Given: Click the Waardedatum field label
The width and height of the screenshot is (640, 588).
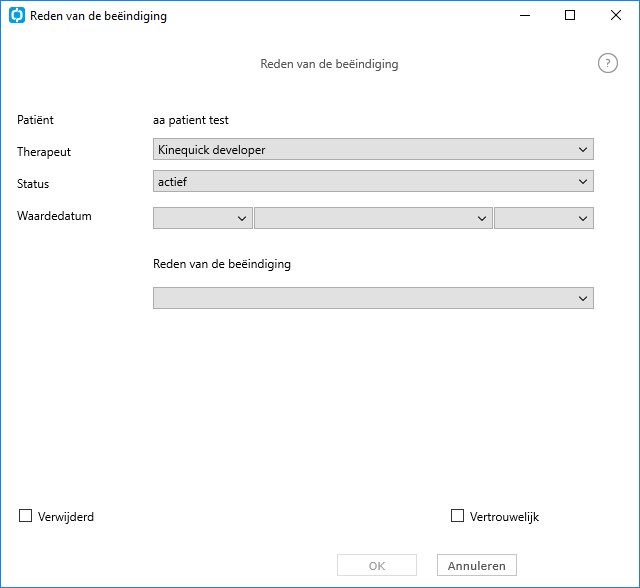Looking at the screenshot, I should (x=54, y=215).
